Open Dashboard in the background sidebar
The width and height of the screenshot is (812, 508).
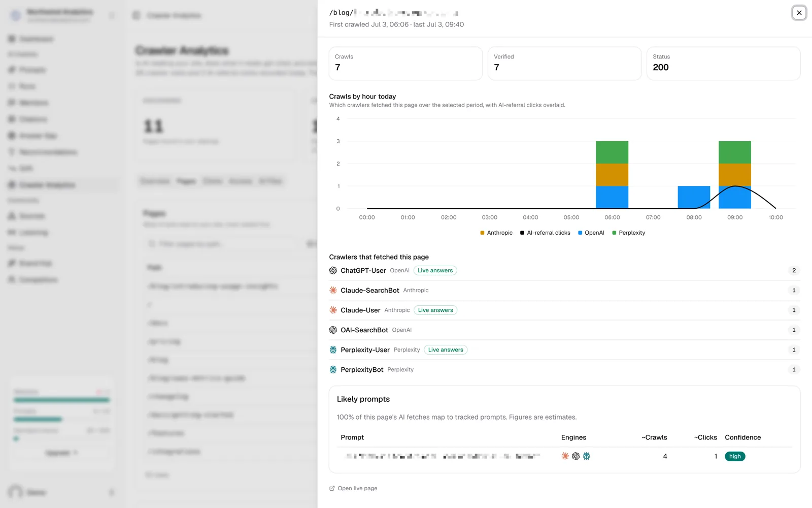pos(36,39)
